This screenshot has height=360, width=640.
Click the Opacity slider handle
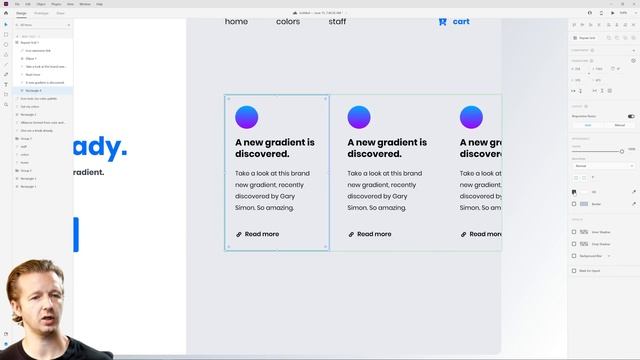click(x=622, y=151)
